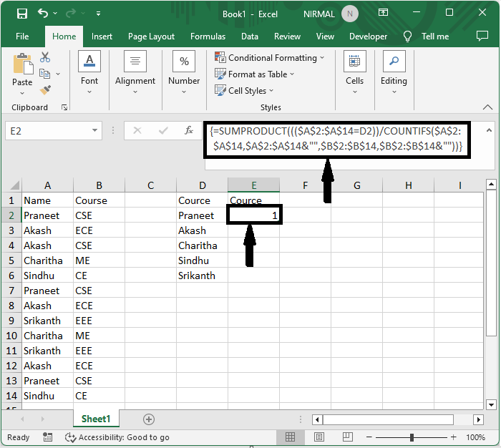Click the horizontal scroll right arrow
This screenshot has width=501, height=448.
478,419
